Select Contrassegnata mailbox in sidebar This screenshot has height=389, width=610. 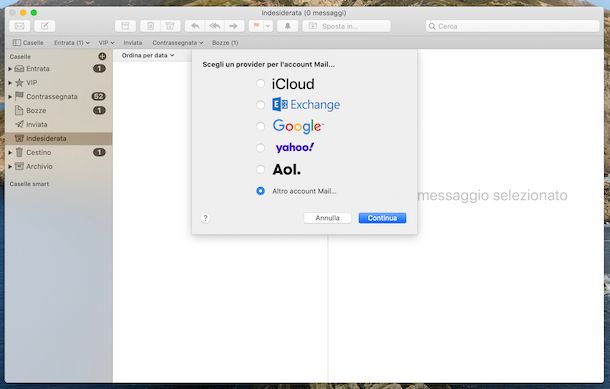[x=58, y=96]
